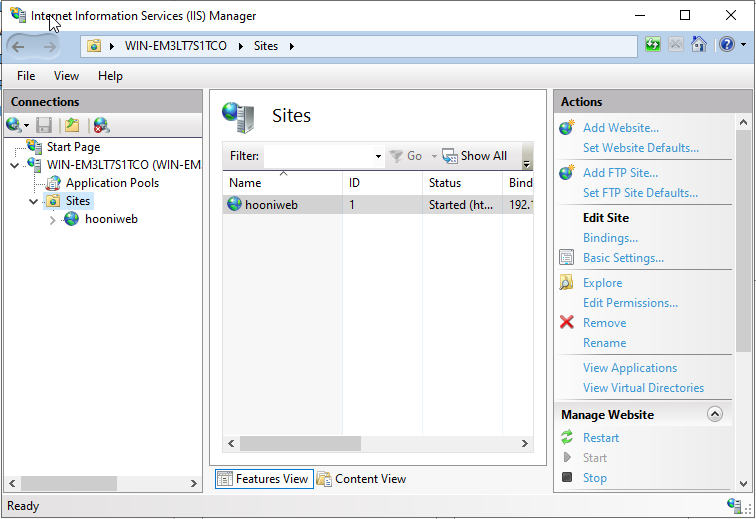The height and width of the screenshot is (519, 756).
Task: Open the Help icon dropdown arrow
Action: (743, 44)
